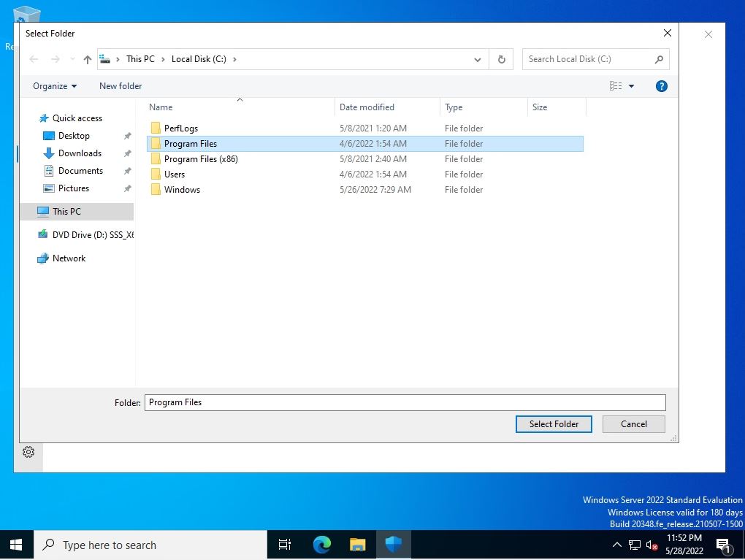Open File Explorer from taskbar
The image size is (745, 560).
pyautogui.click(x=357, y=545)
